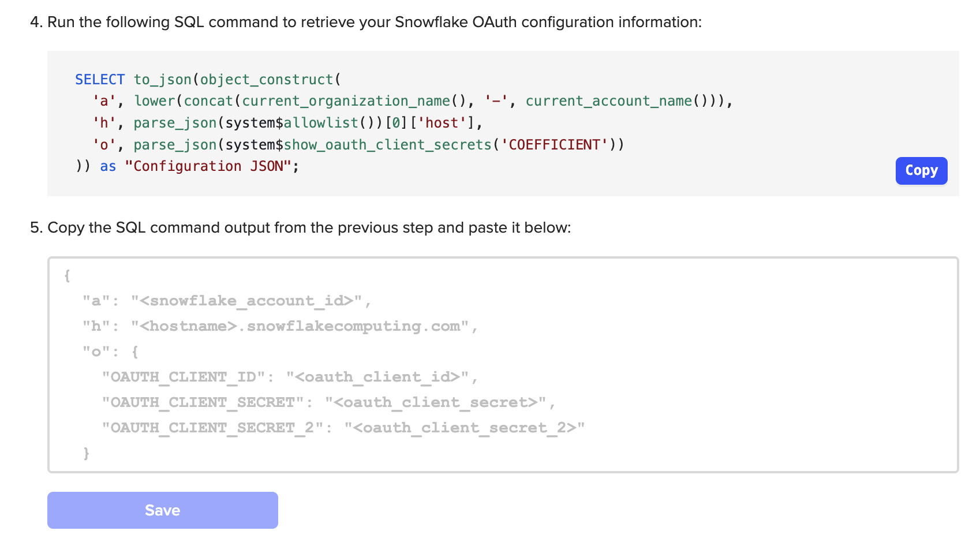Click the "Configuration JSON" alias in the code
This screenshot has height=553, width=980.
(208, 167)
